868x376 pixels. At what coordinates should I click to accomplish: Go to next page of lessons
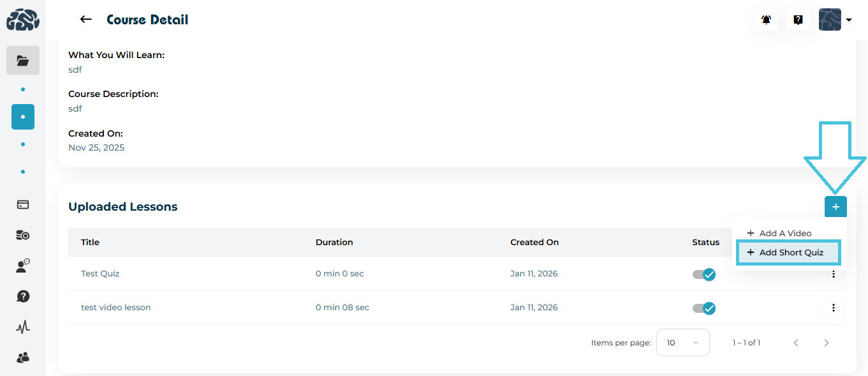click(827, 343)
